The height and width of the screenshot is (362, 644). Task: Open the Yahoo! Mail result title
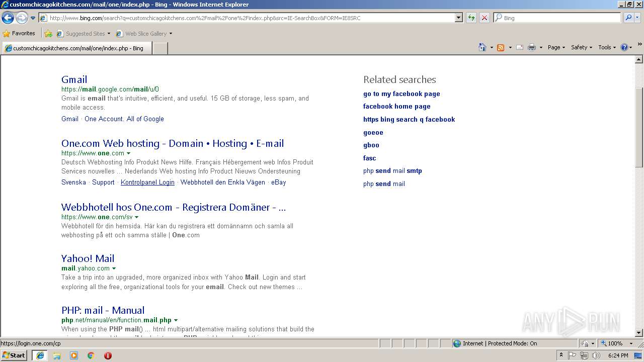point(88,258)
